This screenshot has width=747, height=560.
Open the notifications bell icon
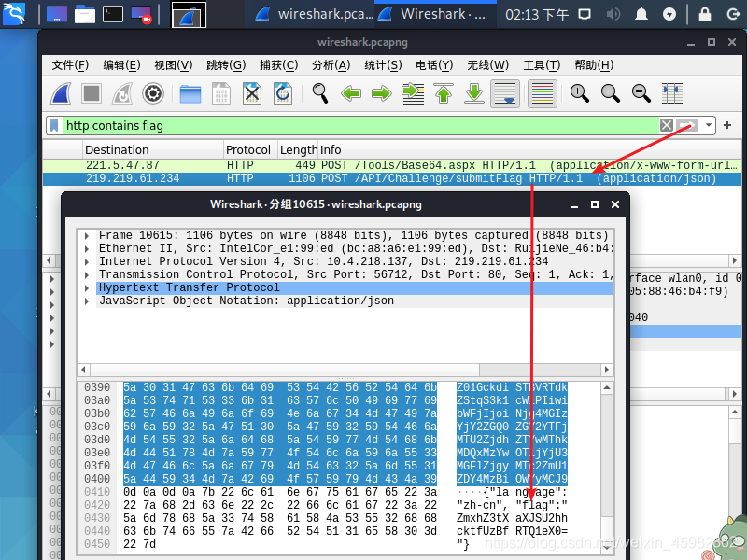(641, 14)
